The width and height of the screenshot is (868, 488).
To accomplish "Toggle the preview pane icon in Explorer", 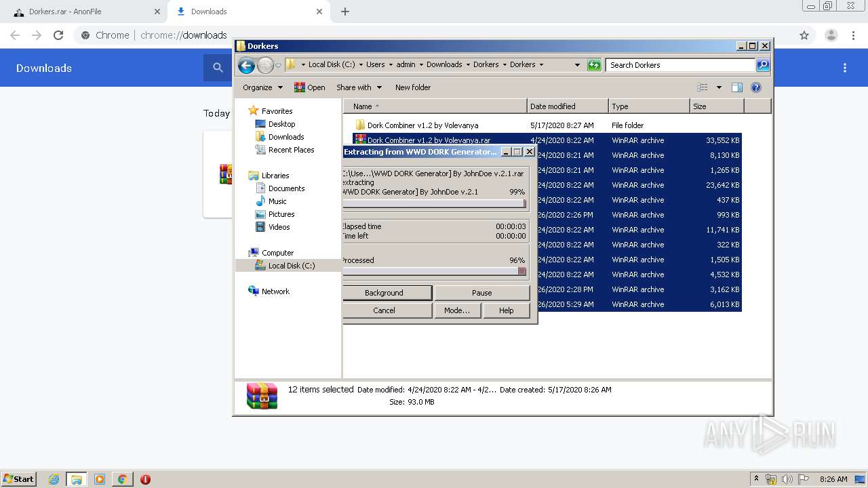I will pyautogui.click(x=737, y=87).
